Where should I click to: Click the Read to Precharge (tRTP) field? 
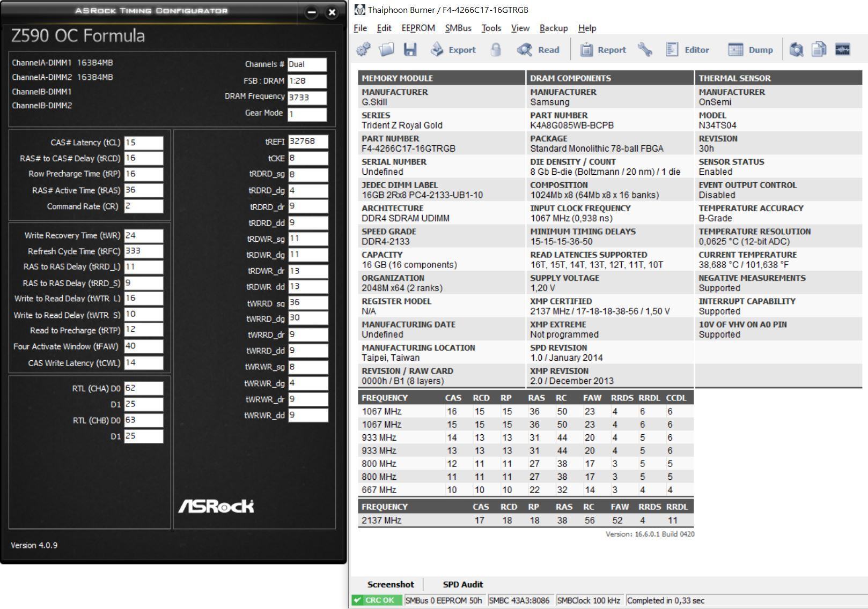[144, 330]
